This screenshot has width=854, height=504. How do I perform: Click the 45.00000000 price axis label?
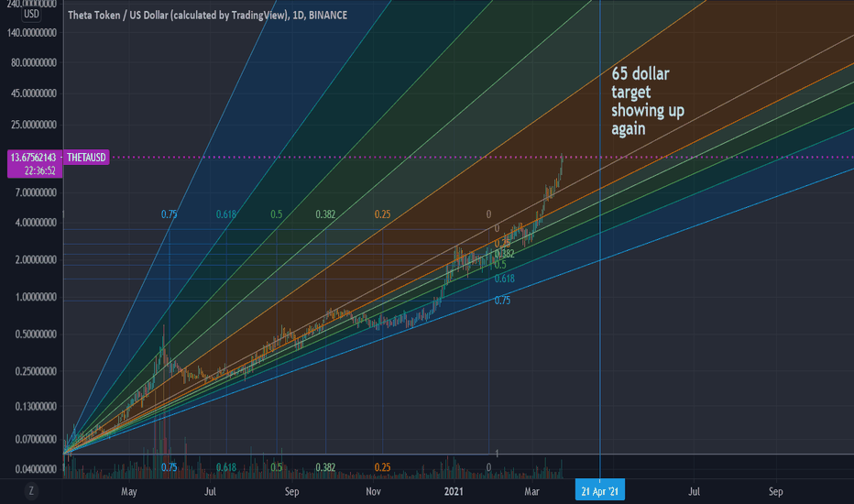pyautogui.click(x=34, y=93)
